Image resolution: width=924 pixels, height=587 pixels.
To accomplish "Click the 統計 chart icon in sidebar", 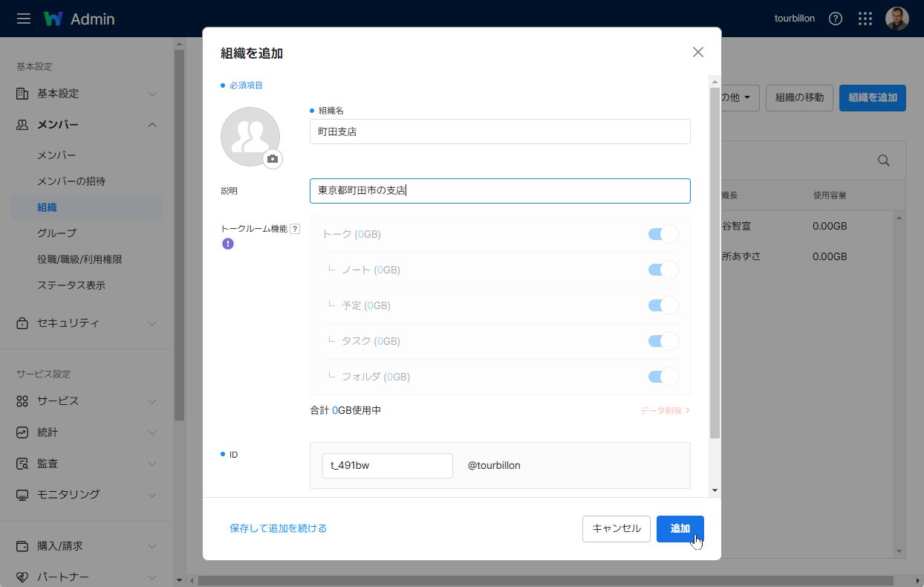I will [22, 432].
